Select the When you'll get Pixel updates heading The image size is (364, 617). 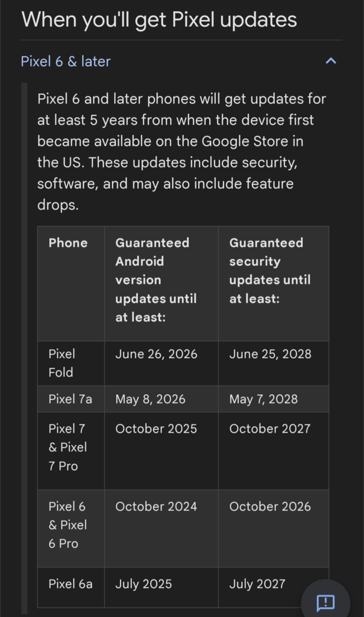[159, 19]
